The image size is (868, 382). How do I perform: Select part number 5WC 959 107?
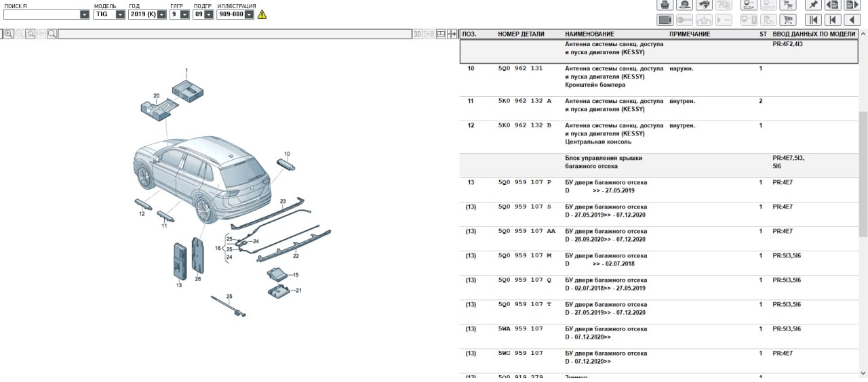[520, 353]
